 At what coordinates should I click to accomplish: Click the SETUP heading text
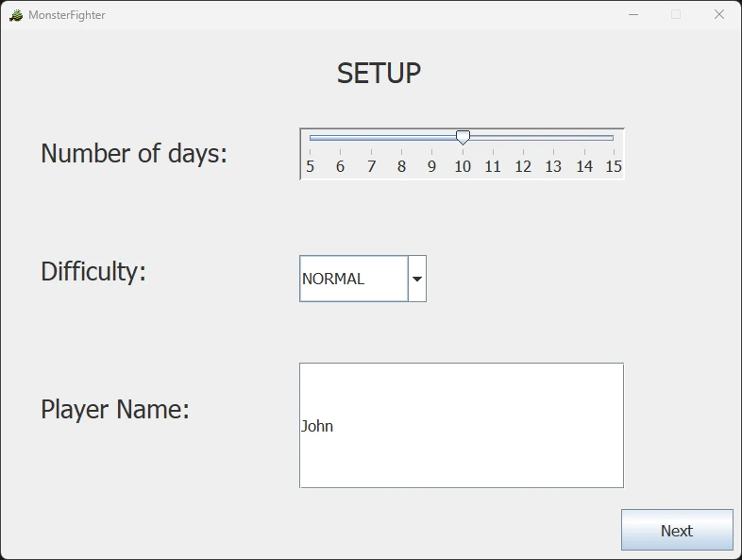[379, 74]
